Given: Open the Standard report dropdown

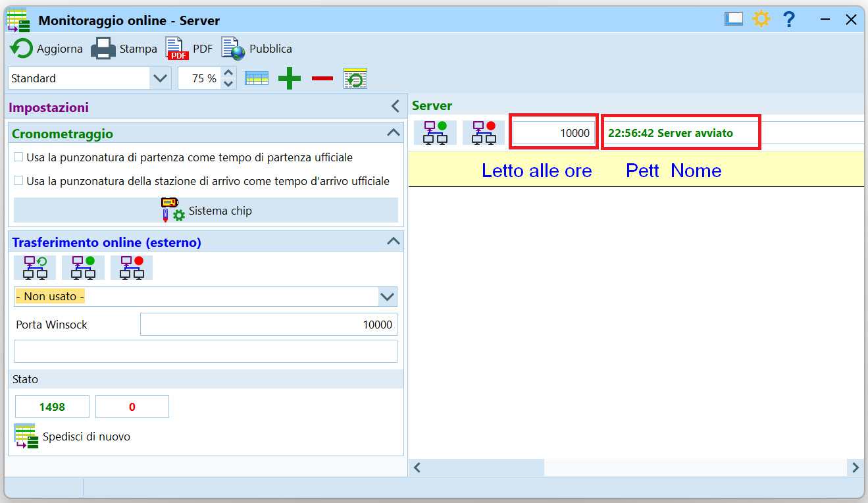Looking at the screenshot, I should tap(160, 78).
